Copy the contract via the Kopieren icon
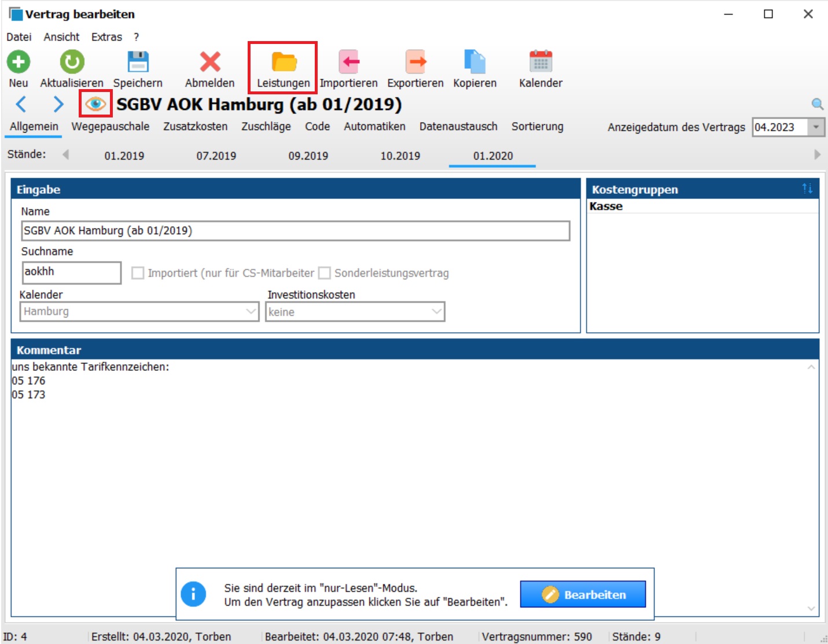The height and width of the screenshot is (644, 828). pyautogui.click(x=475, y=61)
